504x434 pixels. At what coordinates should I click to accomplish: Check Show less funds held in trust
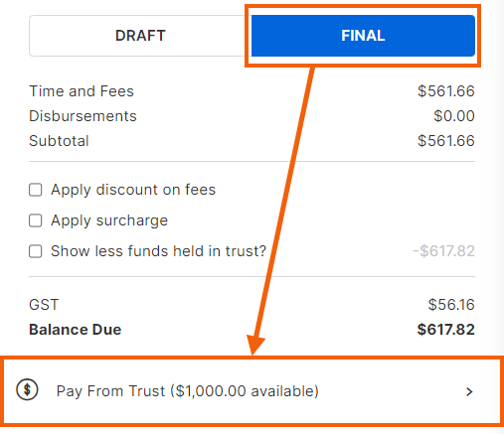[x=36, y=251]
